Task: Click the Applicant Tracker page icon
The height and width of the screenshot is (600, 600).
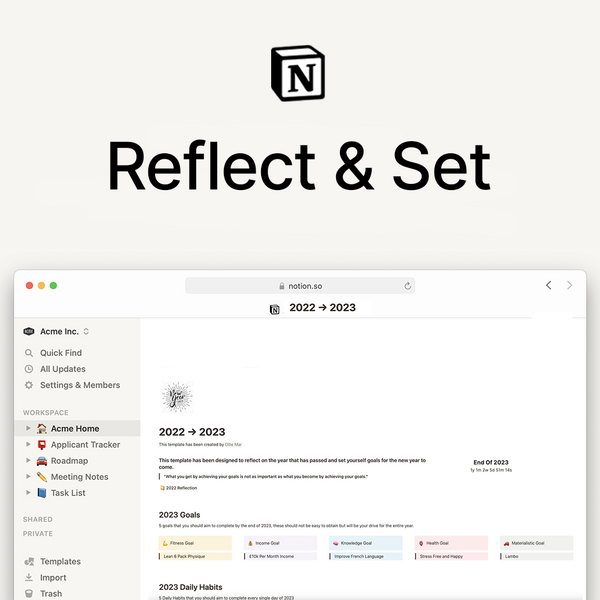Action: [42, 445]
